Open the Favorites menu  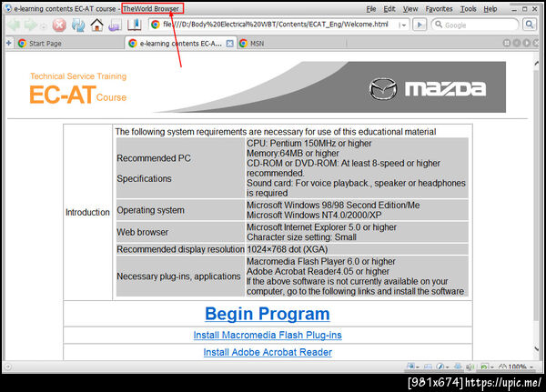pyautogui.click(x=439, y=9)
